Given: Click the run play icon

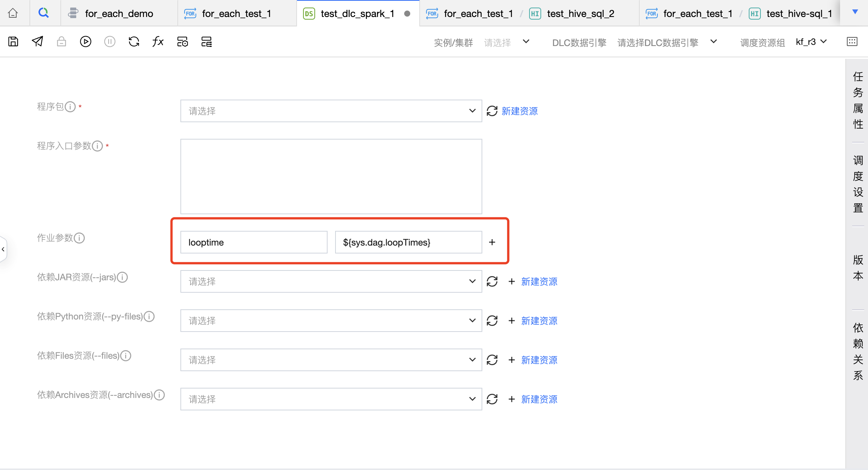Looking at the screenshot, I should [x=86, y=41].
